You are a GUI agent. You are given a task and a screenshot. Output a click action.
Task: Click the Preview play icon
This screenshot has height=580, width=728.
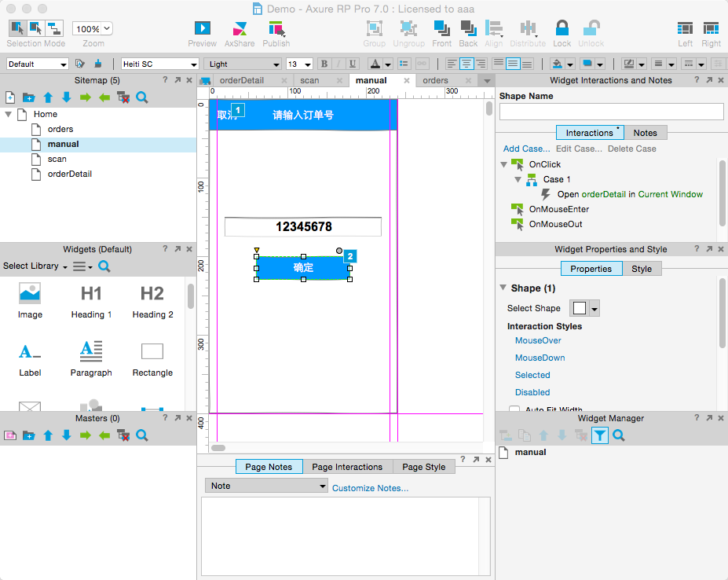pyautogui.click(x=203, y=28)
